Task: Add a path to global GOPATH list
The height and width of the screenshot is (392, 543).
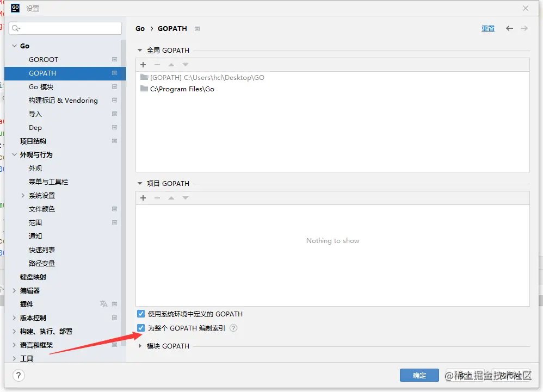Action: (x=143, y=65)
